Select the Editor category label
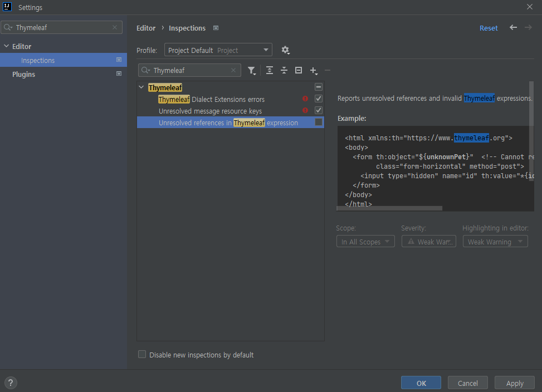Screen dimensions: 542x392 [22, 46]
